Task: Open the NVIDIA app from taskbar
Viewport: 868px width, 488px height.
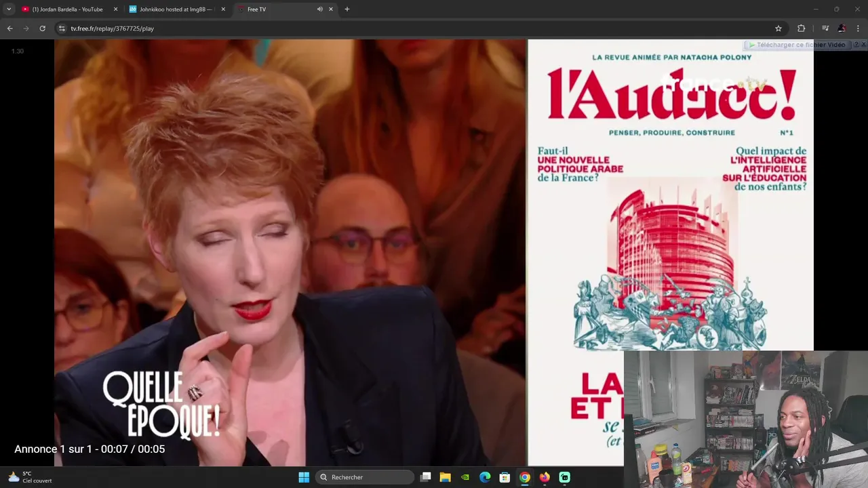Action: 465,477
